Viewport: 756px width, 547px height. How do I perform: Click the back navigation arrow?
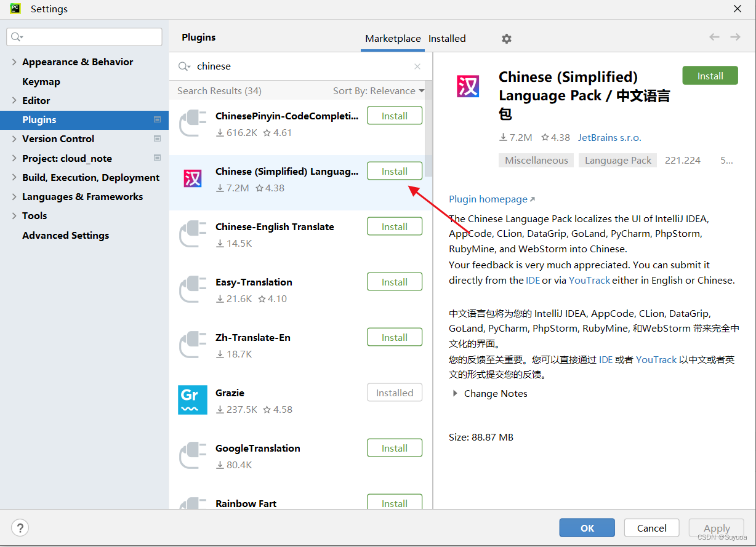(714, 37)
